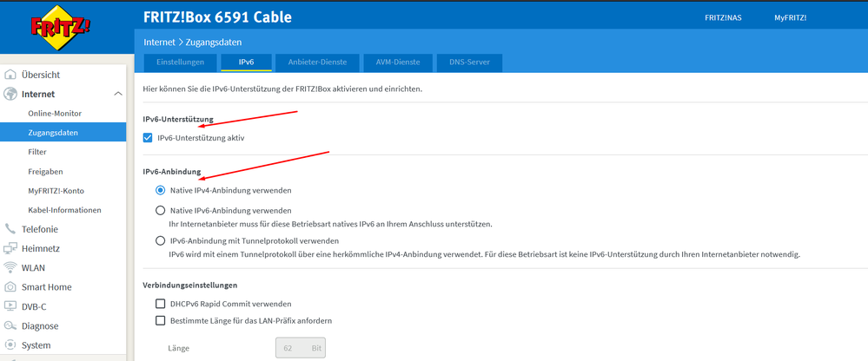The image size is (868, 361).
Task: Select Native IPv6-Anbindung verwenden option
Action: tap(160, 210)
